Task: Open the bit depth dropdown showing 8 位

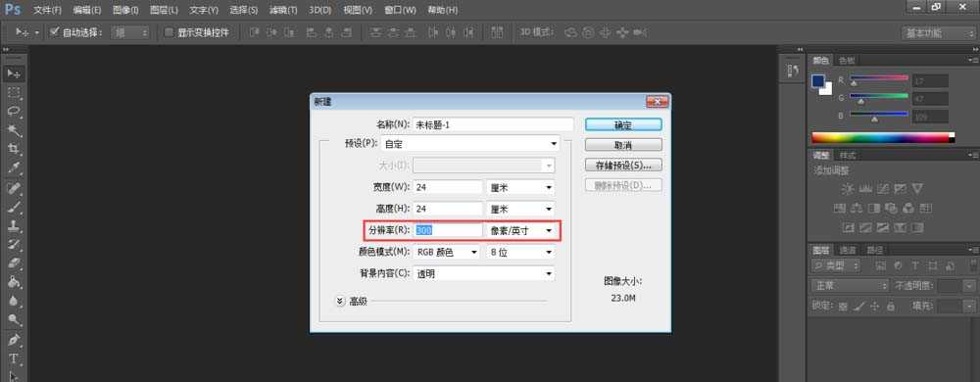Action: [521, 252]
